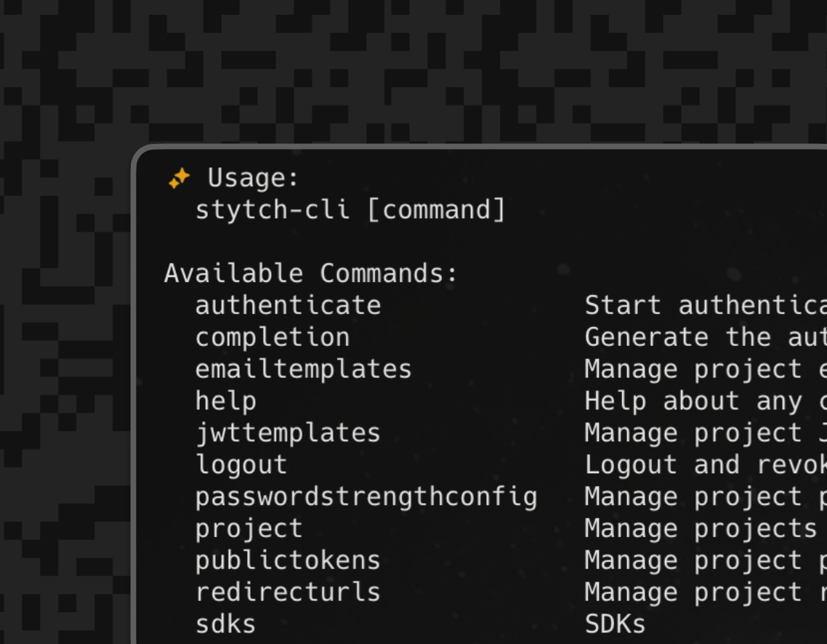Click the 'project' command name
This screenshot has height=644, width=827.
[x=249, y=528]
